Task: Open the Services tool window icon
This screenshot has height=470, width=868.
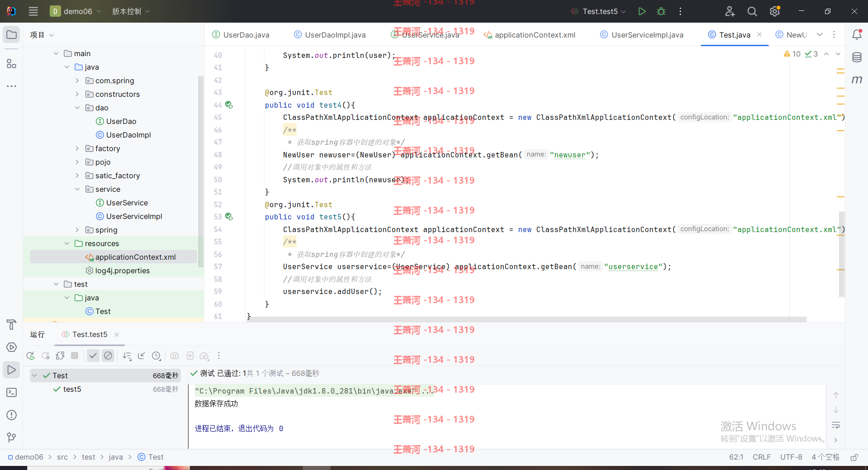Action: [x=11, y=347]
